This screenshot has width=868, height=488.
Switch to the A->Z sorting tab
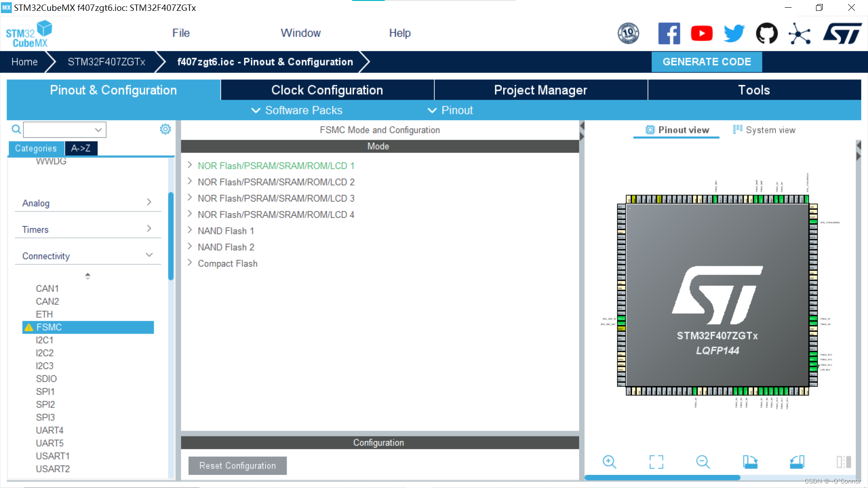pyautogui.click(x=80, y=148)
